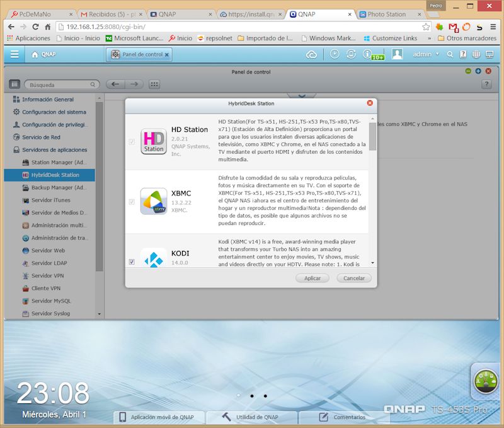Open the resource monitor dashboard gauge
The image size is (504, 428).
(486, 381)
